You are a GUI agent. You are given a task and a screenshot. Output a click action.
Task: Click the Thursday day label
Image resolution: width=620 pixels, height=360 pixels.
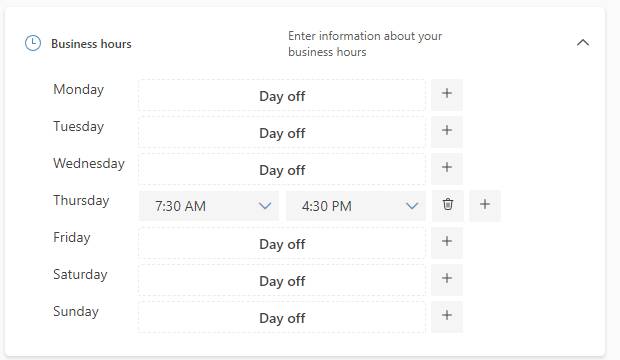tap(81, 201)
